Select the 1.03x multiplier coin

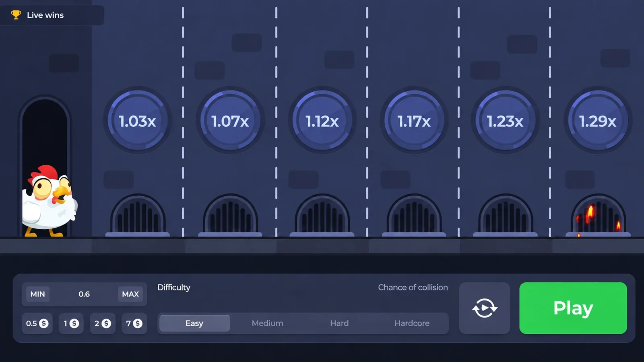(x=138, y=121)
